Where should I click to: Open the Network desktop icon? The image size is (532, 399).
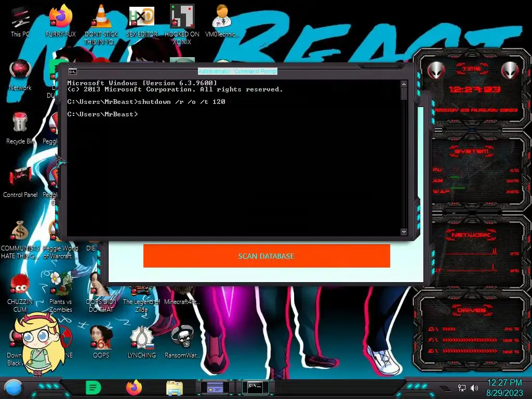click(x=20, y=75)
